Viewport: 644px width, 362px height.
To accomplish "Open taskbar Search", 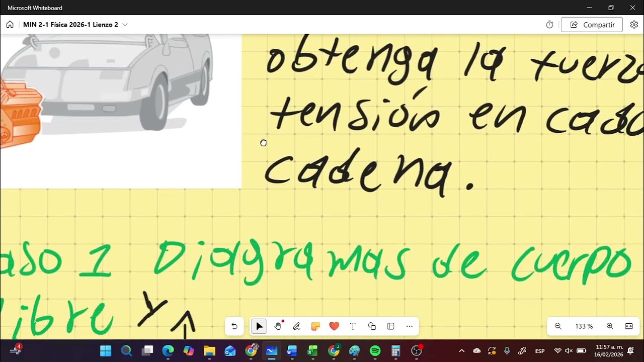I will 126,351.
